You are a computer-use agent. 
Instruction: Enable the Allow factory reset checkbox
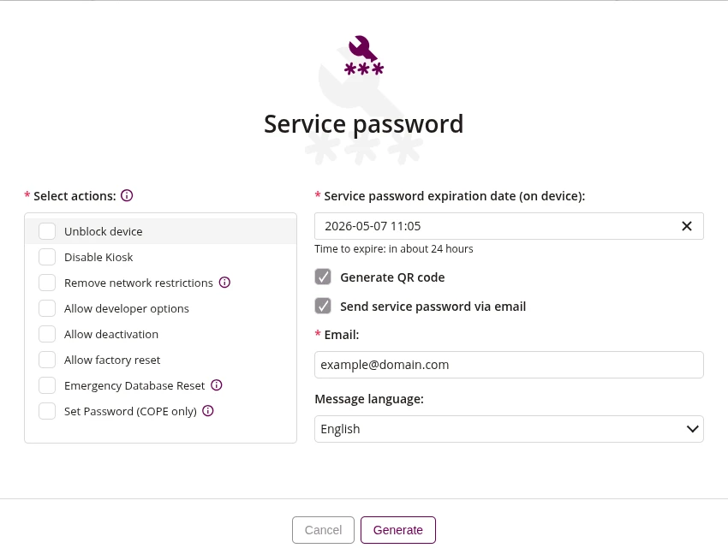(x=47, y=360)
